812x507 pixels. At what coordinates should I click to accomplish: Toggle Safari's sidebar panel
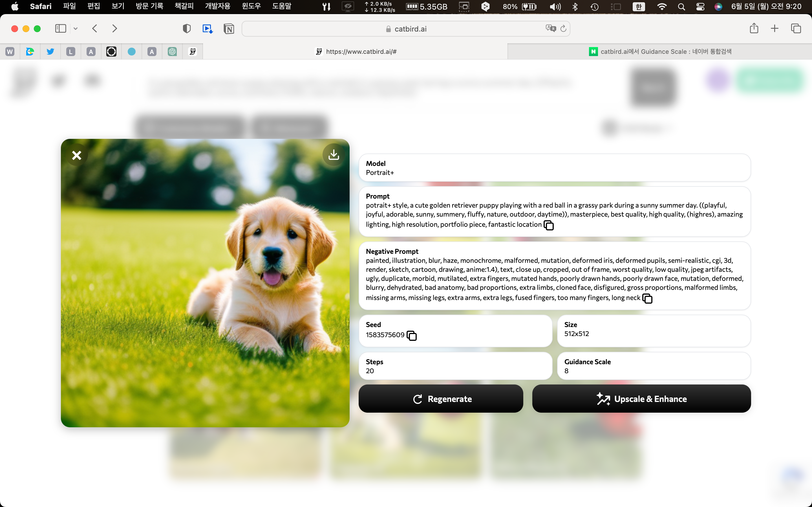point(61,28)
